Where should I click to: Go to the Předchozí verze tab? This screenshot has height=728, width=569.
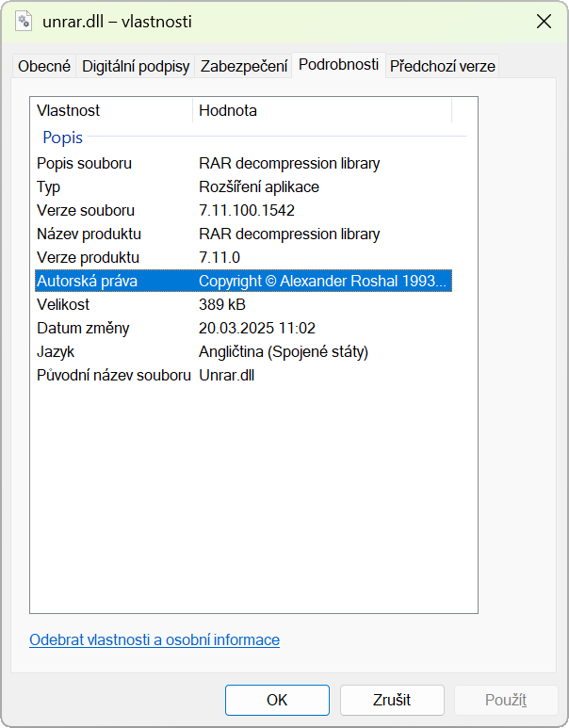442,66
